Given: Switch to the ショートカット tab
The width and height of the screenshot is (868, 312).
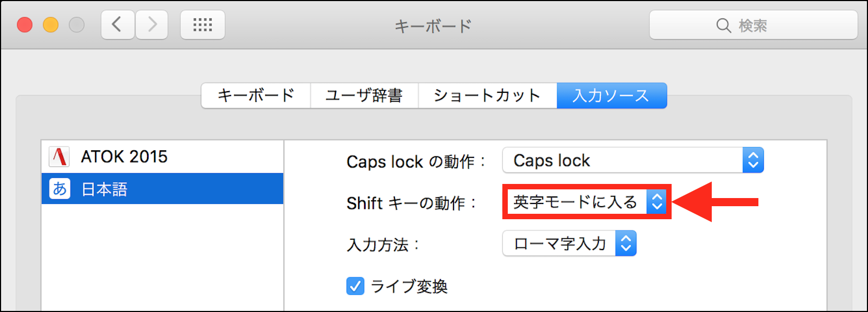Looking at the screenshot, I should [x=487, y=95].
